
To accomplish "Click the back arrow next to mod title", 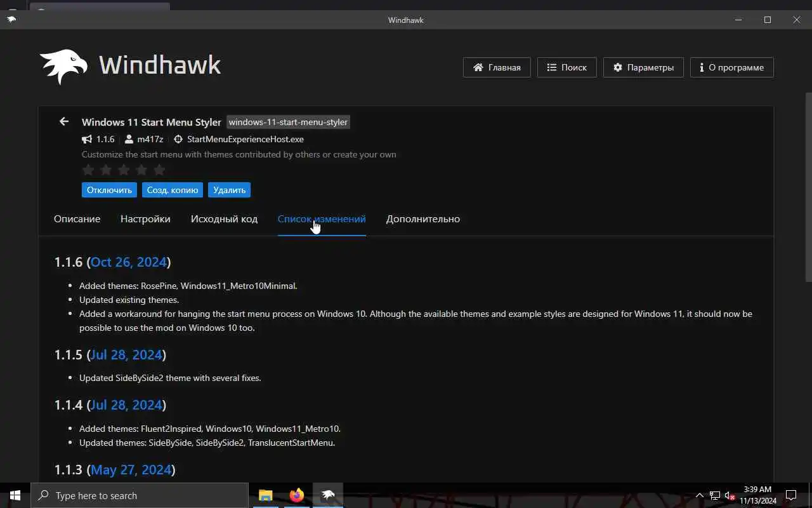I will pyautogui.click(x=63, y=121).
